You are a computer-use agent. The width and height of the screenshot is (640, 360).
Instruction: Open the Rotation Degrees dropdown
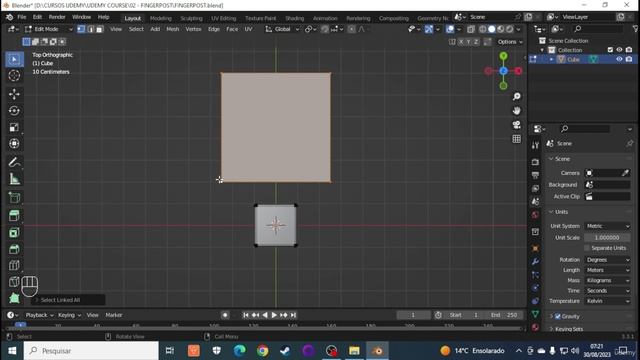pyautogui.click(x=607, y=260)
